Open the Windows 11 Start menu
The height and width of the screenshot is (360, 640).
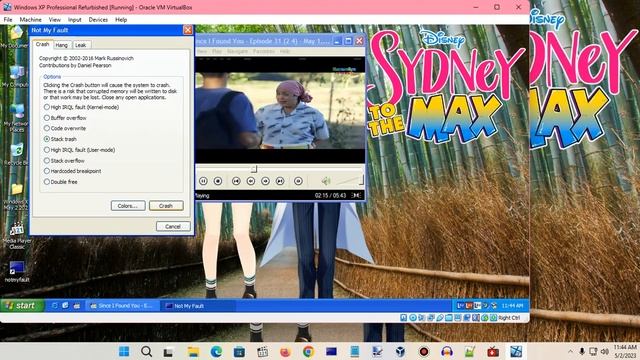(x=124, y=351)
